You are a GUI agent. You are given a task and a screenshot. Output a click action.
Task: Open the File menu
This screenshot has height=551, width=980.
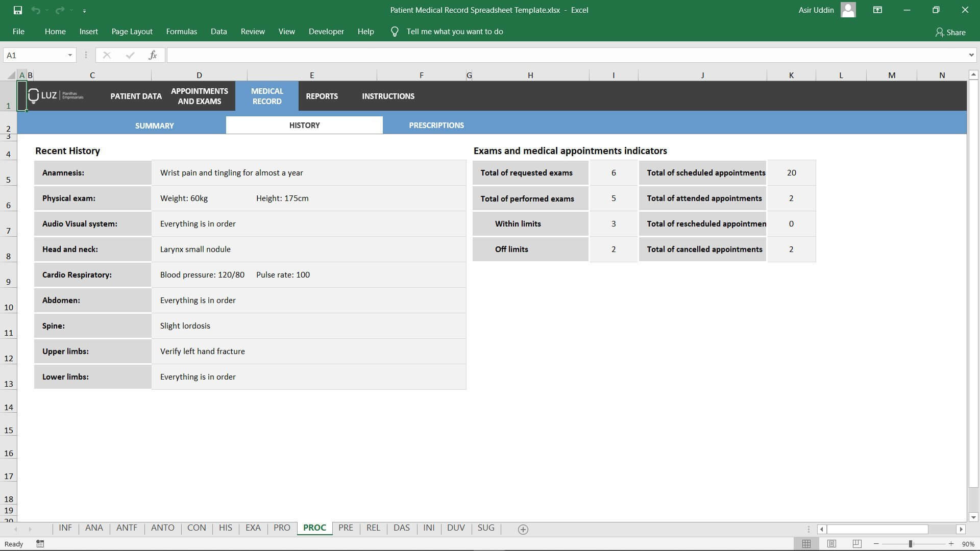click(18, 32)
